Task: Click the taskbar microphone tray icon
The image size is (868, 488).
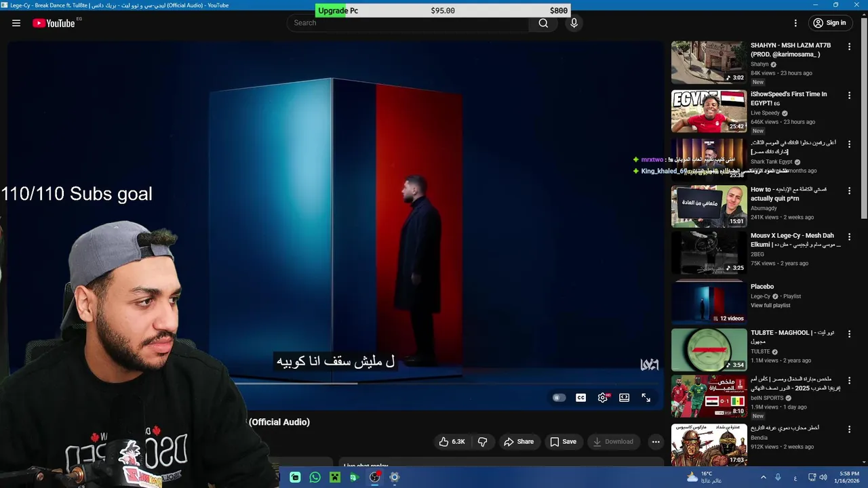Action: pyautogui.click(x=778, y=477)
